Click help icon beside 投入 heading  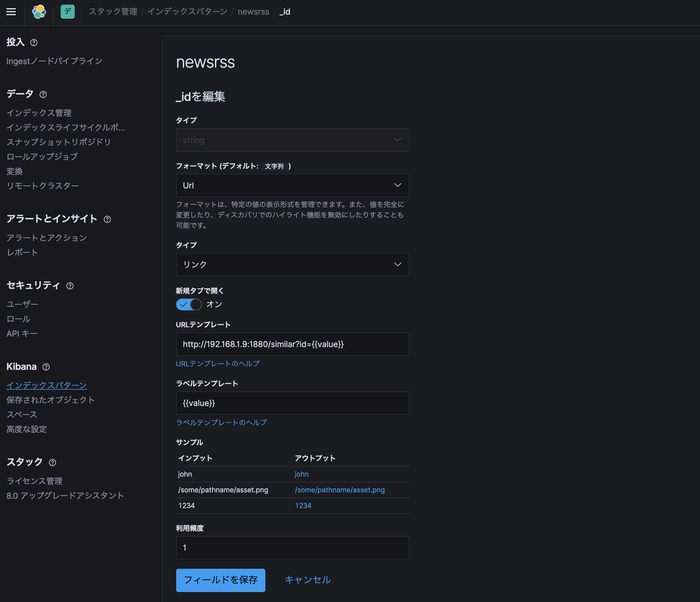point(34,43)
